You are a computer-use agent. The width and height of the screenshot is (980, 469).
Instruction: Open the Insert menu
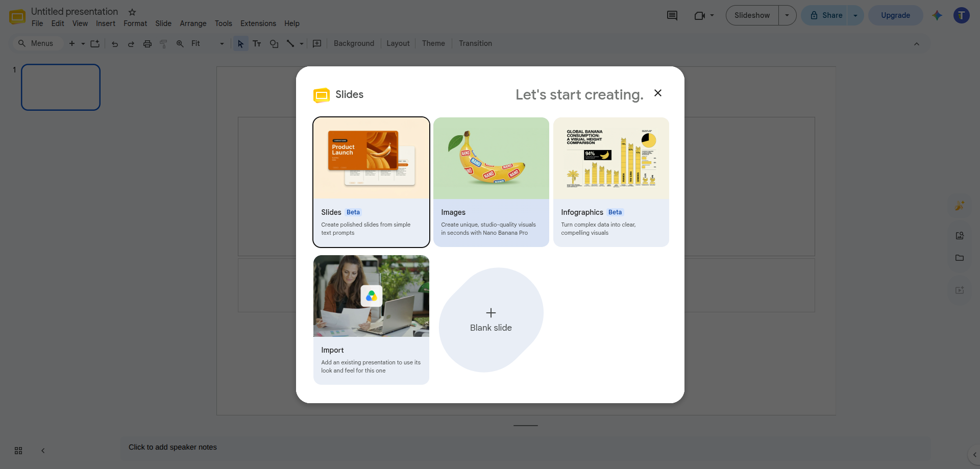[106, 23]
